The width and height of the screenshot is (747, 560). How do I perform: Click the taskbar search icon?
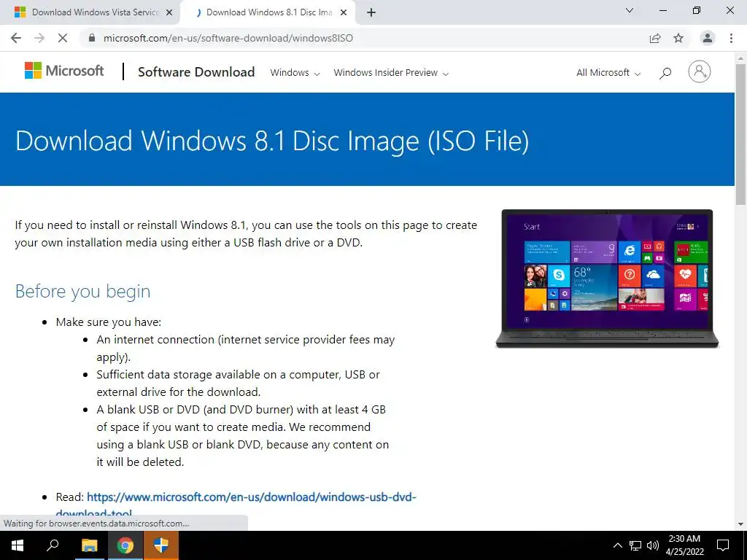tap(53, 545)
